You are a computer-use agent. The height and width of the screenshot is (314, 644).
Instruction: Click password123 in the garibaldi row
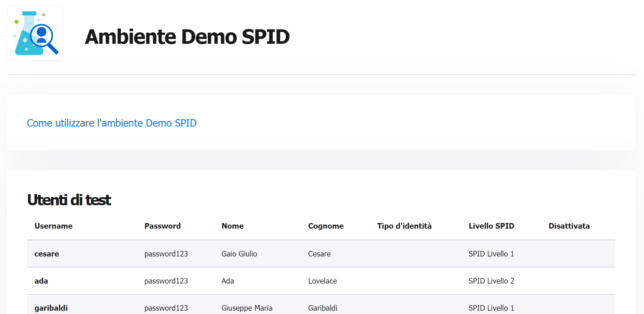click(x=166, y=308)
